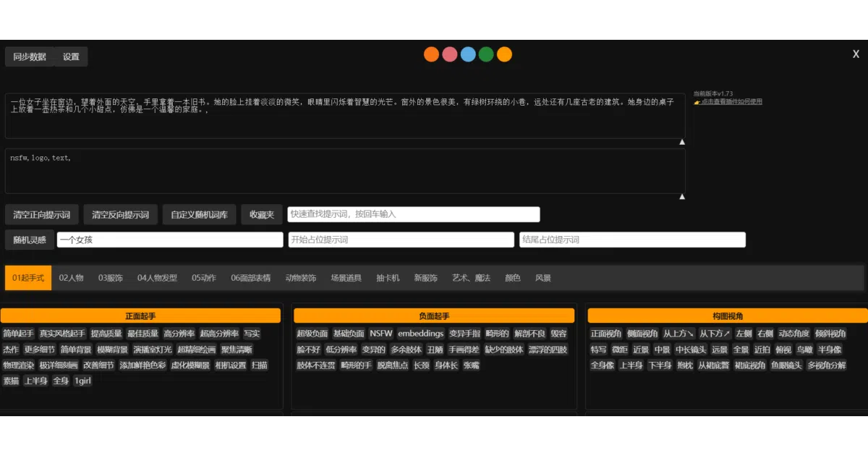Click the triangle icon under the positive prompt box
This screenshot has width=868, height=456.
click(681, 142)
